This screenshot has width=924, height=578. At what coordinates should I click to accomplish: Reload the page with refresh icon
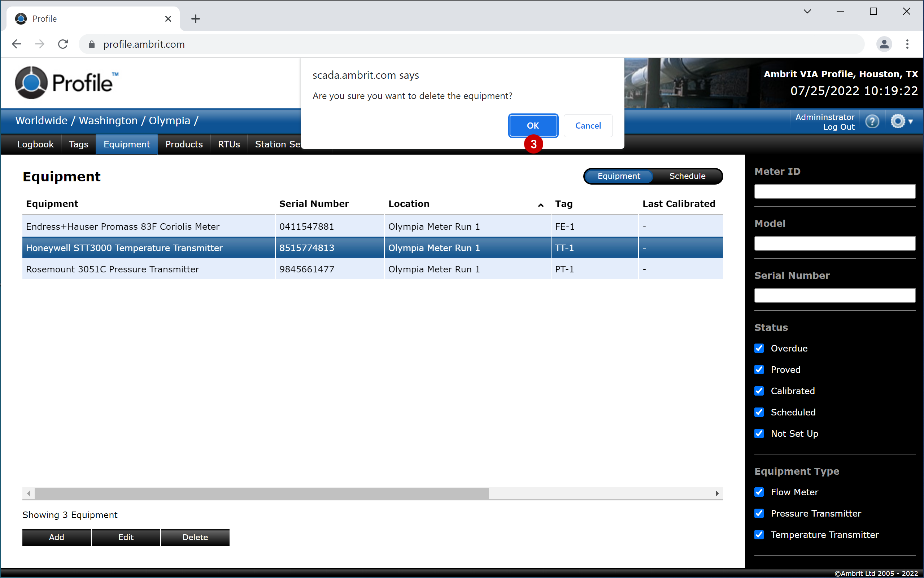click(x=63, y=44)
